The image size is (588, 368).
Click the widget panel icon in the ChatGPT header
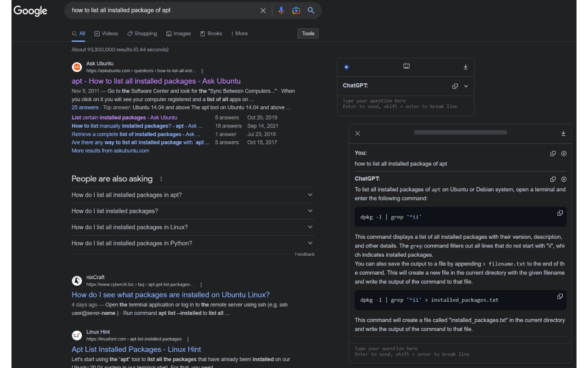(x=406, y=66)
